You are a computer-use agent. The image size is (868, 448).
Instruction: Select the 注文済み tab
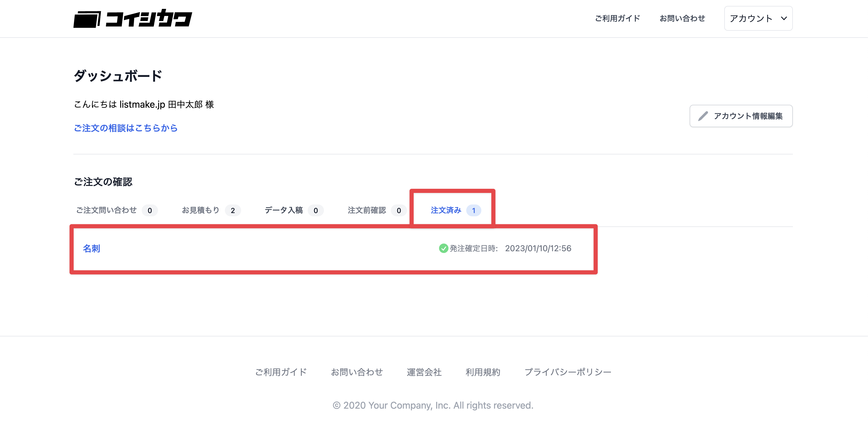click(x=456, y=210)
